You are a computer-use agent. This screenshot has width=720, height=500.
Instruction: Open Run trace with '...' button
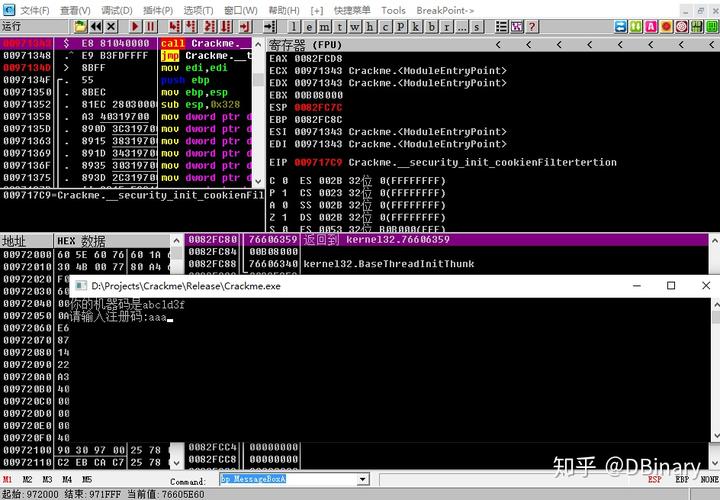(x=461, y=27)
